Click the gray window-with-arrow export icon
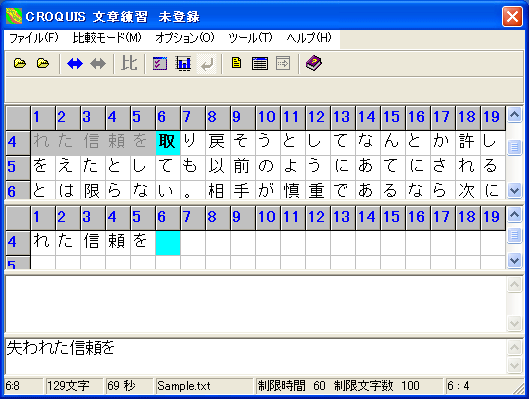Screen dimensions: 529x399 pyautogui.click(x=283, y=63)
